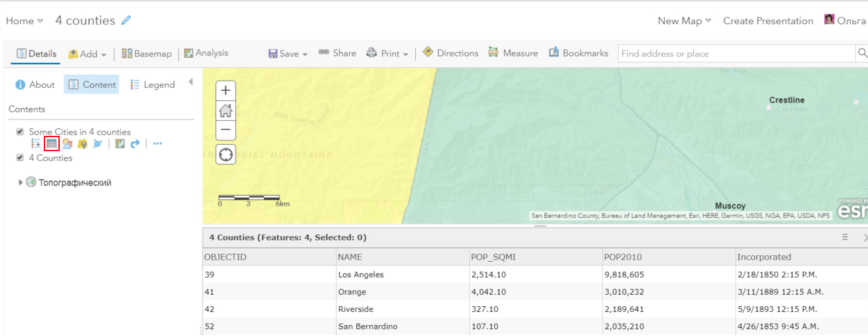Open More Options ellipsis for Some Cities
This screenshot has height=336, width=868.
157,144
